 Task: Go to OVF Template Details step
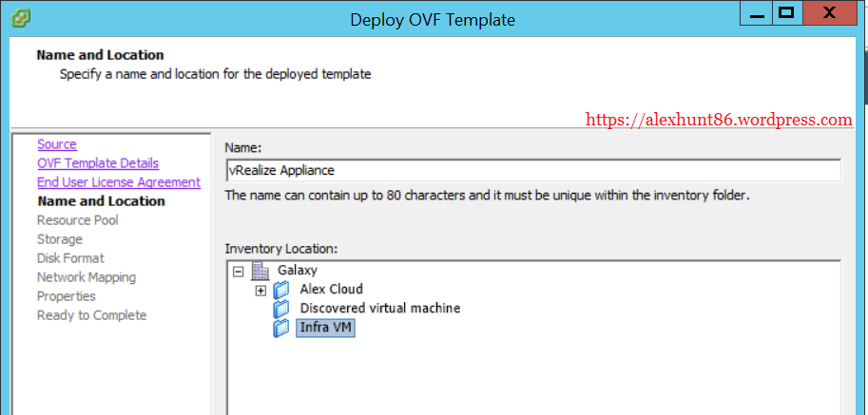98,163
